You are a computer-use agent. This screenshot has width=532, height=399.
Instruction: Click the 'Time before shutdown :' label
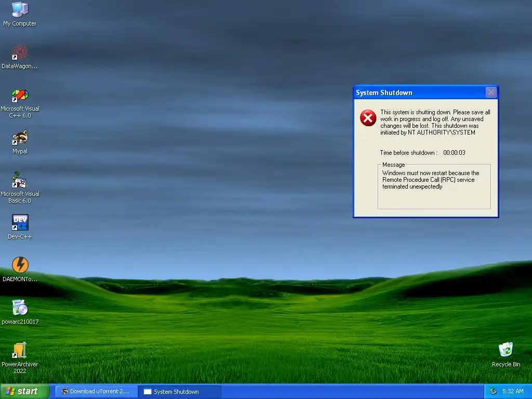[x=408, y=153]
